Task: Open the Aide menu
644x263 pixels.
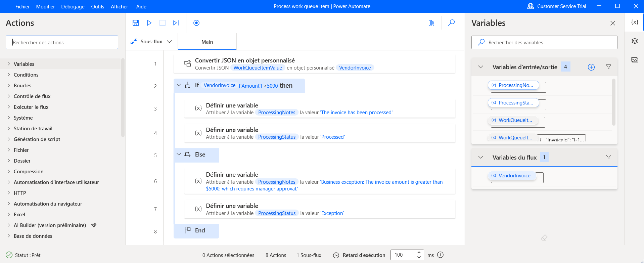Action: point(141,6)
